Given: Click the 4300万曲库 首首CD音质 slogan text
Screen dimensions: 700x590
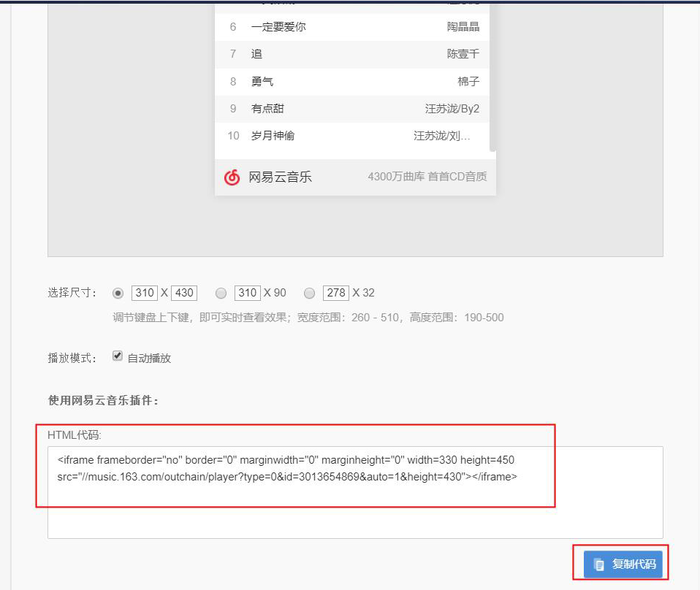Looking at the screenshot, I should pyautogui.click(x=427, y=177).
